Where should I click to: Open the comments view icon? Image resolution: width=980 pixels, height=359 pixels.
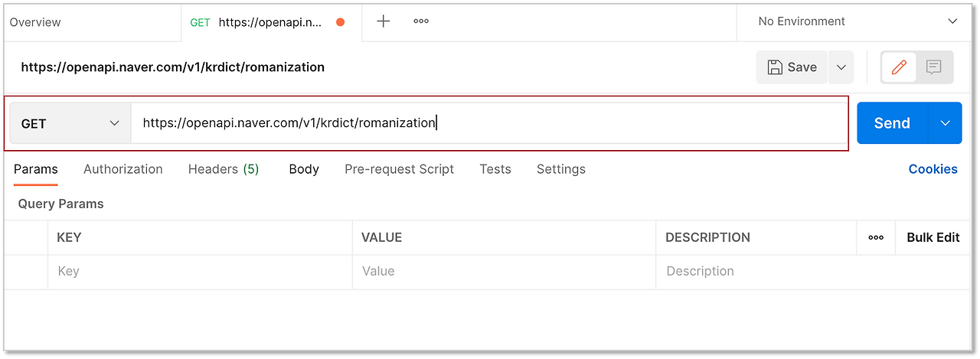click(933, 67)
